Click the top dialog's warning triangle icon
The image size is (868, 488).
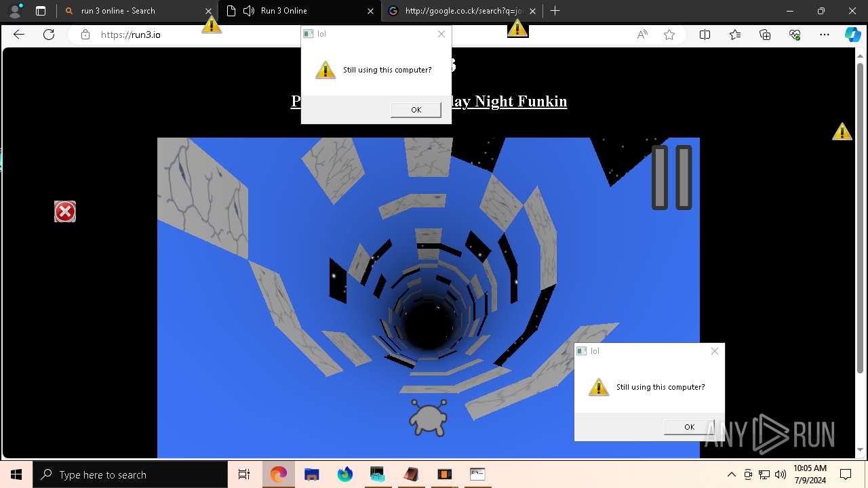[x=325, y=70]
